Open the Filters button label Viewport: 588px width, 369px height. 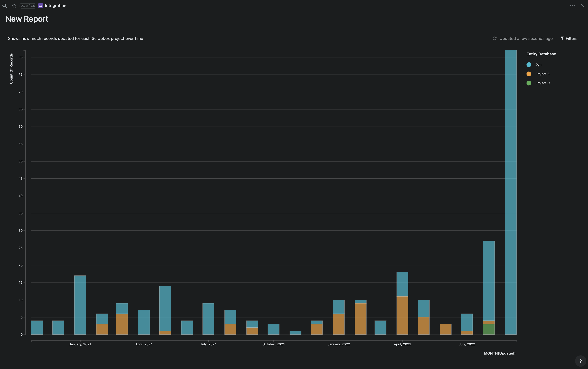571,38
